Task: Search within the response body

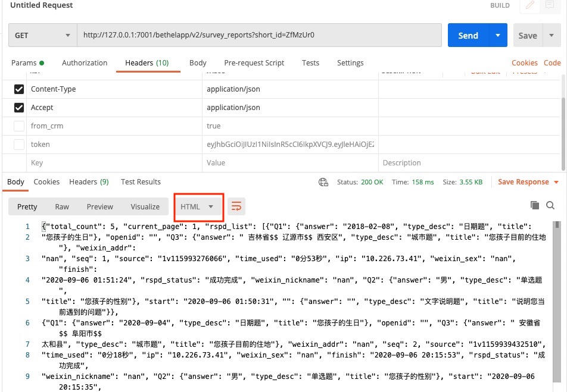Action: [550, 204]
